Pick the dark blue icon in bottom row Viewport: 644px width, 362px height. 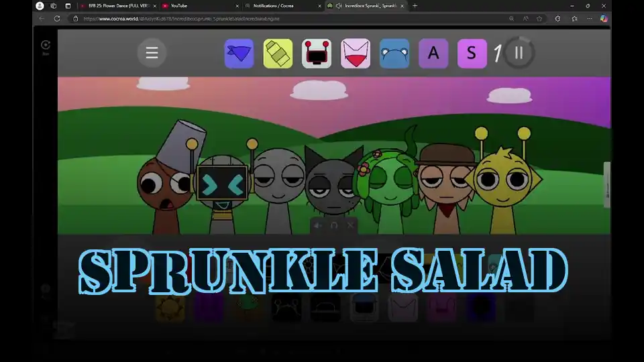480,308
